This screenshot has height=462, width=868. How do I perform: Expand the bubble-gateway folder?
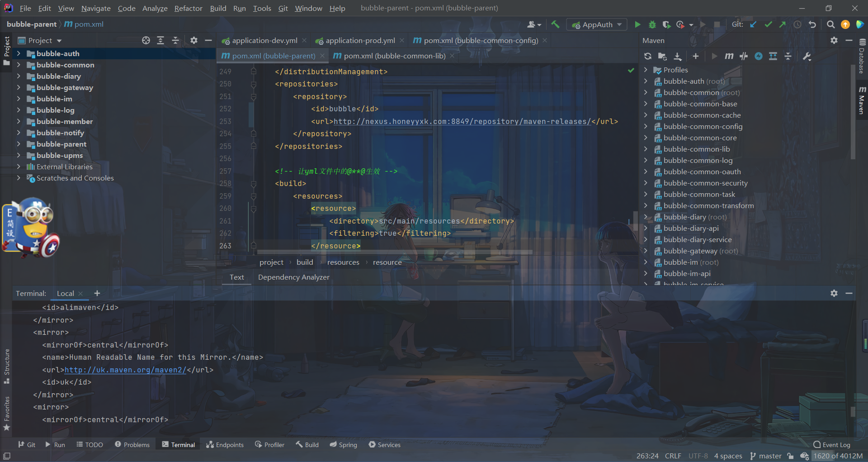tap(19, 87)
